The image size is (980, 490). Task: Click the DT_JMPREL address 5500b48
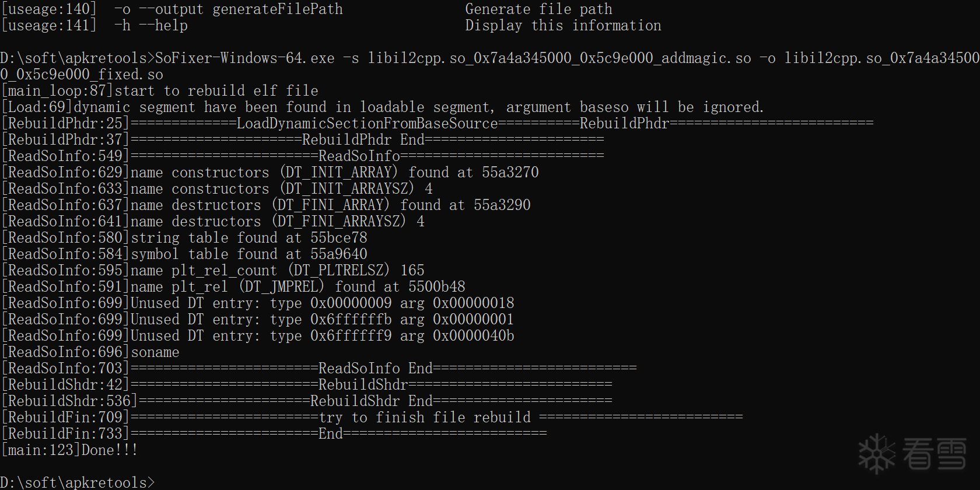(437, 287)
